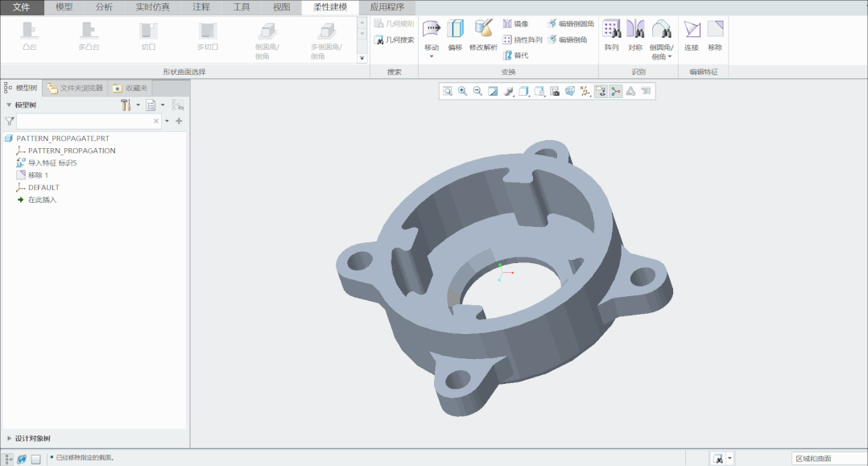Expand the shape selection gallery arrow

[362, 58]
